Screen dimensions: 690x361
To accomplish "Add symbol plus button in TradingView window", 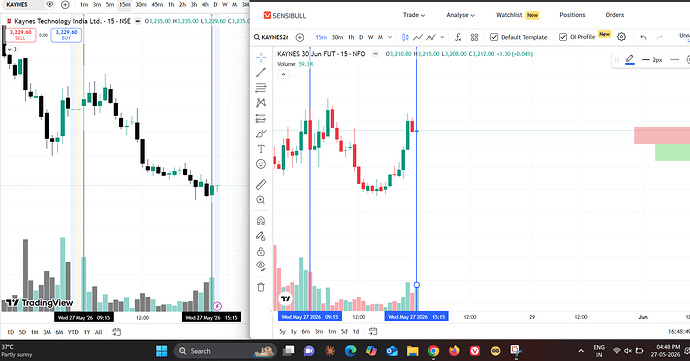I will (x=65, y=5).
